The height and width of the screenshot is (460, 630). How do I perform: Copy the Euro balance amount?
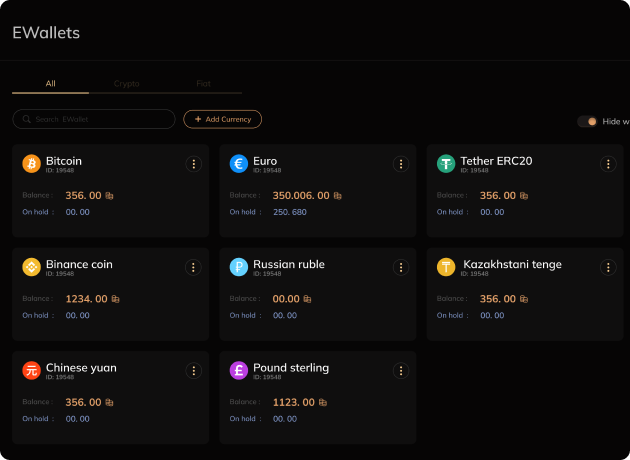point(338,196)
